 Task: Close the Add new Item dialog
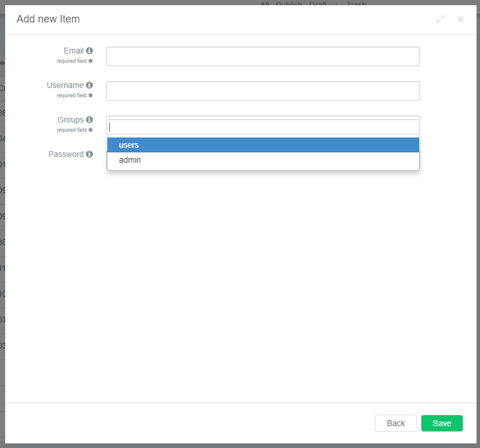click(x=460, y=19)
